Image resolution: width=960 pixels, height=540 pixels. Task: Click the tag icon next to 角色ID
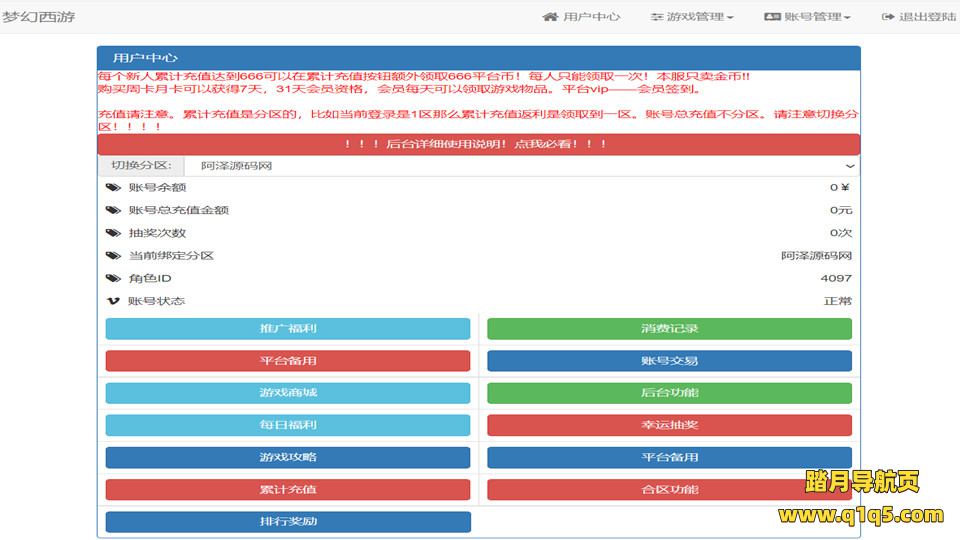click(x=113, y=279)
